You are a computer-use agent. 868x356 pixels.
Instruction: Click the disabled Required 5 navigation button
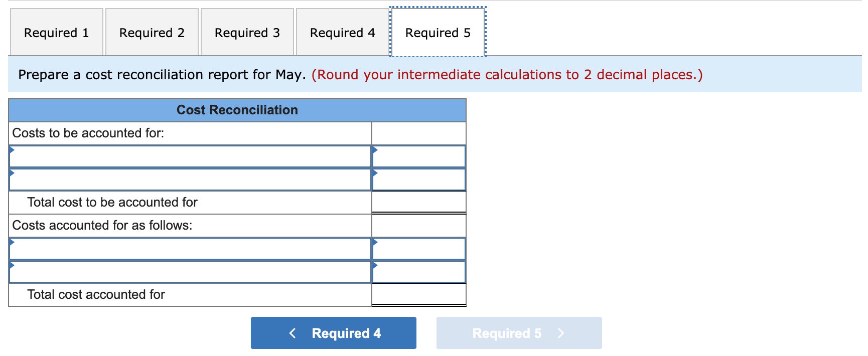click(x=519, y=332)
